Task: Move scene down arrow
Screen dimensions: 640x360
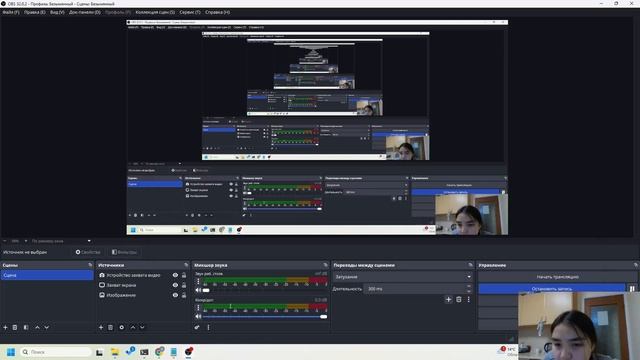Action: pos(47,327)
